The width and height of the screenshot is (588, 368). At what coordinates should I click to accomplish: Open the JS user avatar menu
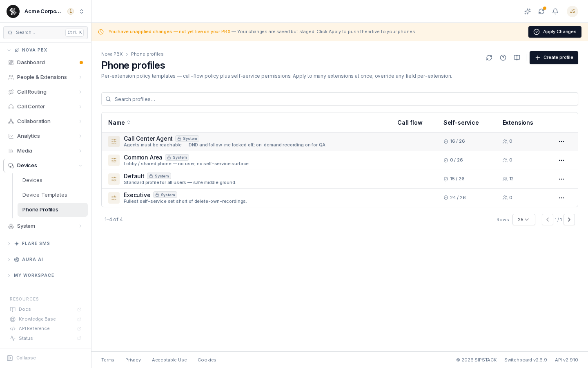(x=572, y=11)
